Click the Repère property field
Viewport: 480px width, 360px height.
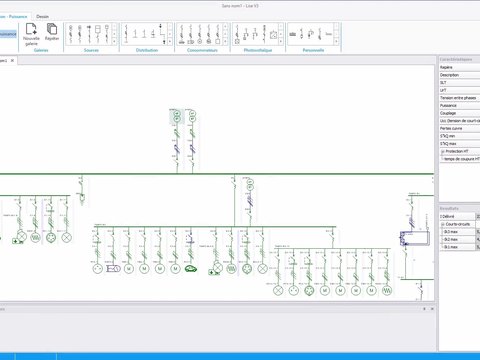pos(460,67)
